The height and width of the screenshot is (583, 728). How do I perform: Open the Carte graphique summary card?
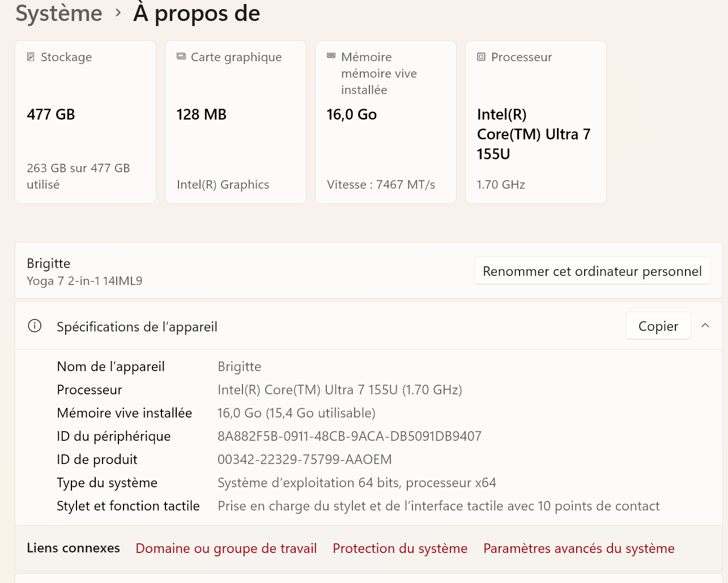click(235, 122)
